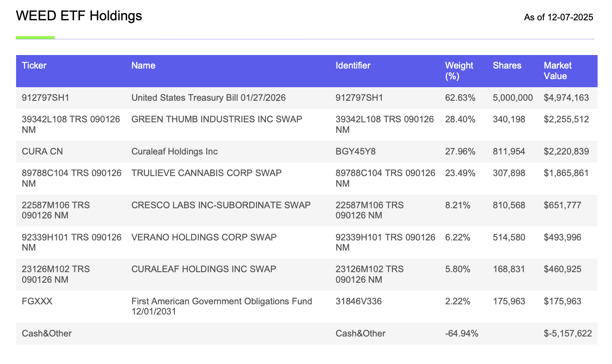612x364 pixels.
Task: Select the 2.22% weight value
Action: (458, 301)
